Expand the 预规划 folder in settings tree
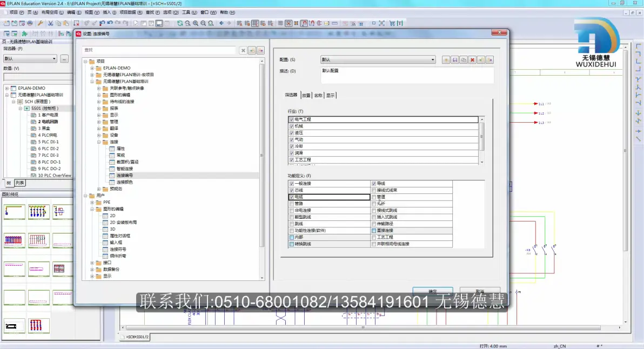The height and width of the screenshot is (349, 644). (x=98, y=189)
